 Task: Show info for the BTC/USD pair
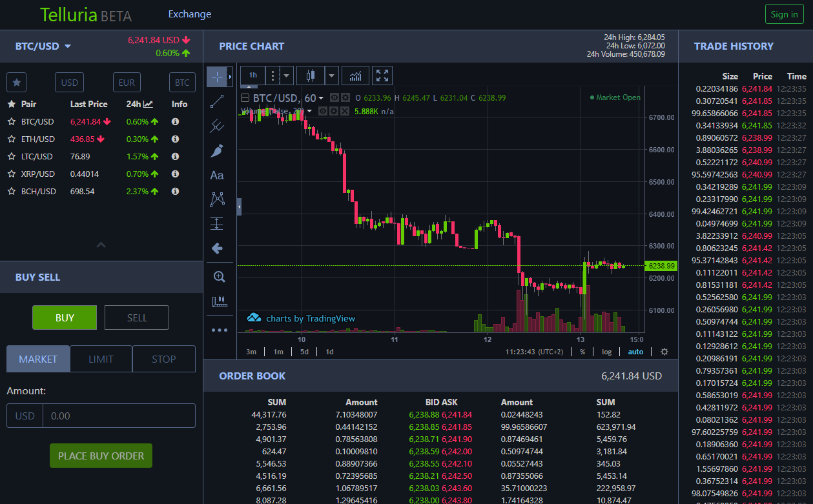175,121
